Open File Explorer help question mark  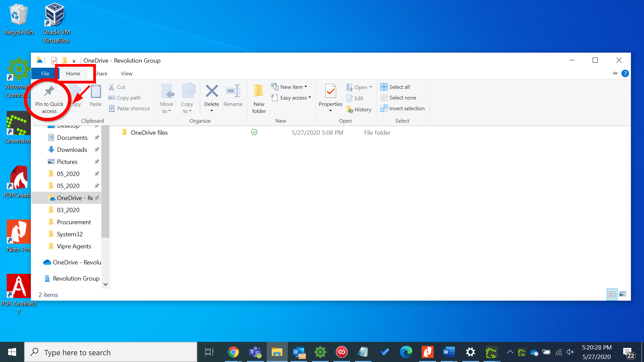click(625, 73)
